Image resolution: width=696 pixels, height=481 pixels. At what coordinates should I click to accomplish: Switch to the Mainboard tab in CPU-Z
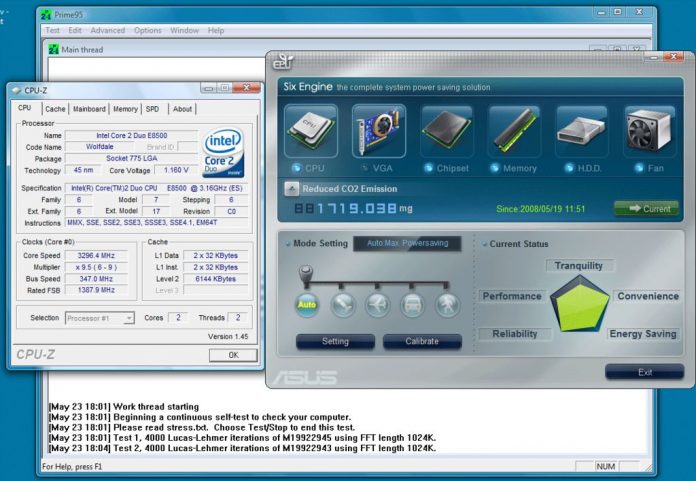point(89,109)
